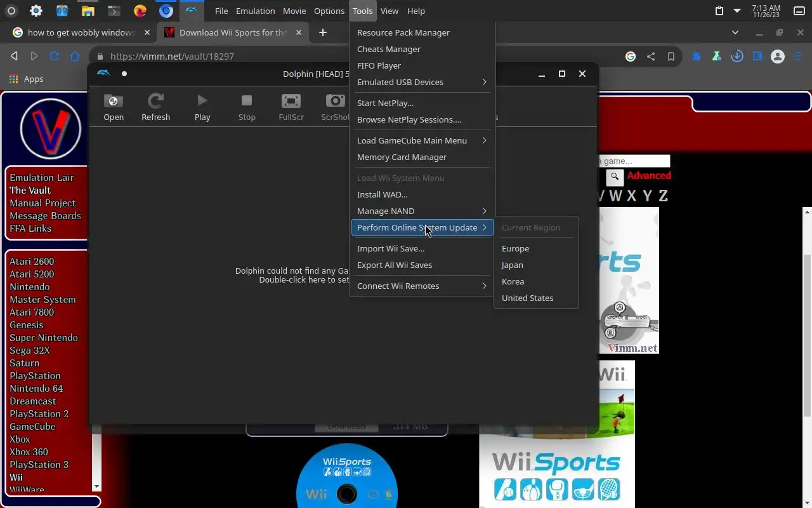812x508 pixels.
Task: Open the Movie menu
Action: pos(294,11)
